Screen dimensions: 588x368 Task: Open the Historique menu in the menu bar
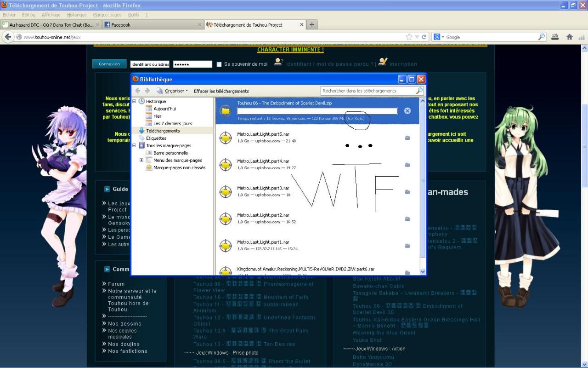(x=77, y=15)
